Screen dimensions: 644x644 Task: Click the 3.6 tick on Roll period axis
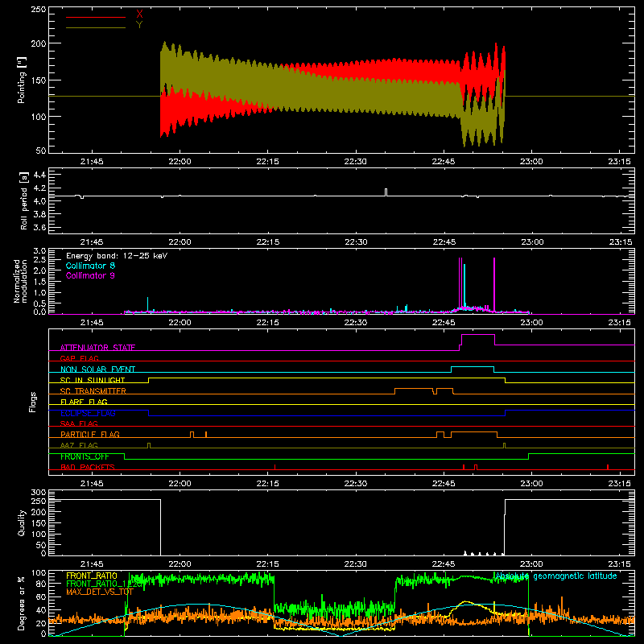39,227
